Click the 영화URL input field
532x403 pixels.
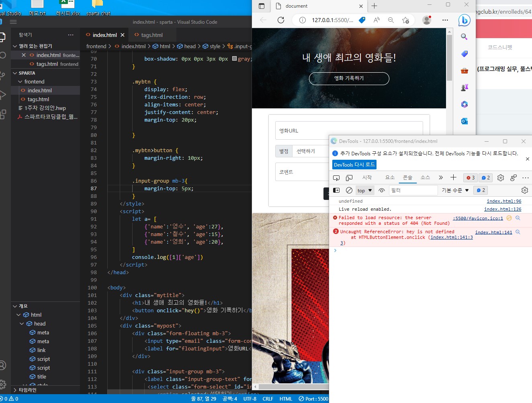(349, 131)
